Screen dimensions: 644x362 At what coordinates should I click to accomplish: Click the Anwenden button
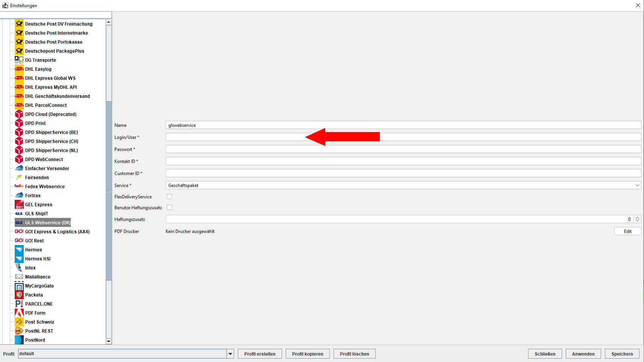583,354
